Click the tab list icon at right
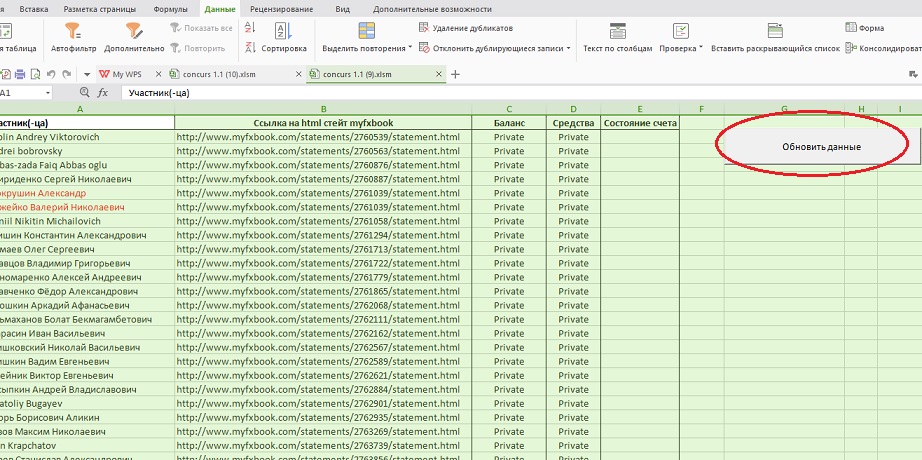This screenshot has width=922, height=460. (x=913, y=74)
